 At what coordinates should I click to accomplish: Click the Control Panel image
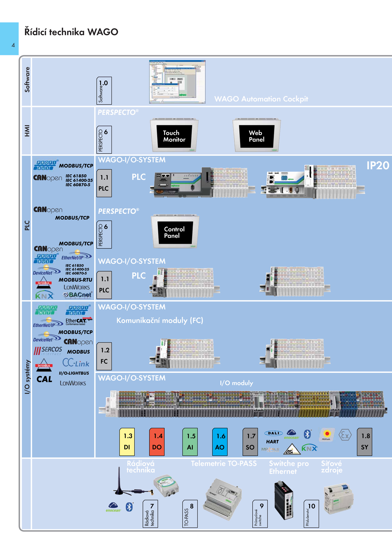click(175, 231)
